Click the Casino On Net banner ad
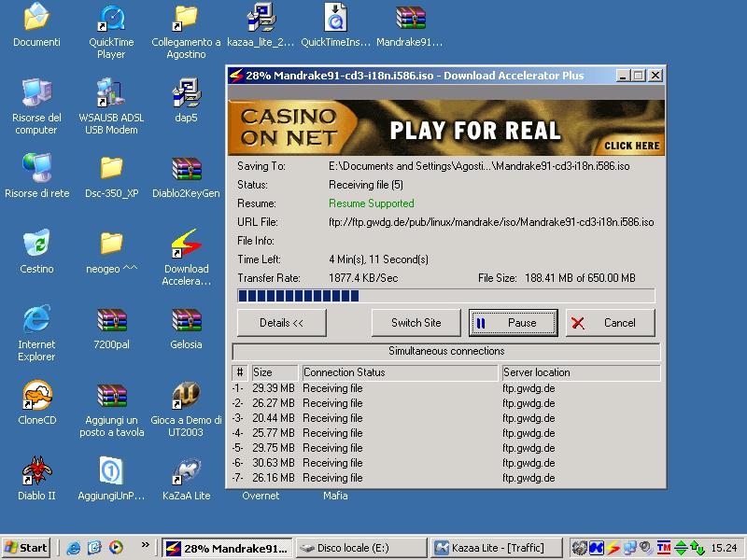 [x=446, y=128]
